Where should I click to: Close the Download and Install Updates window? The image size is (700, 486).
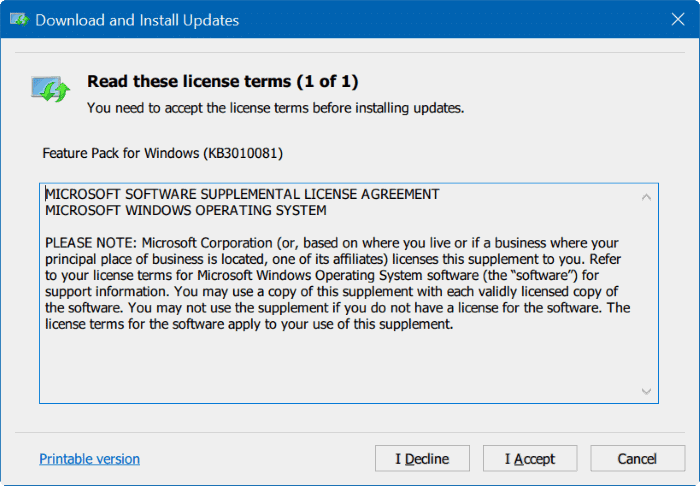(x=678, y=19)
